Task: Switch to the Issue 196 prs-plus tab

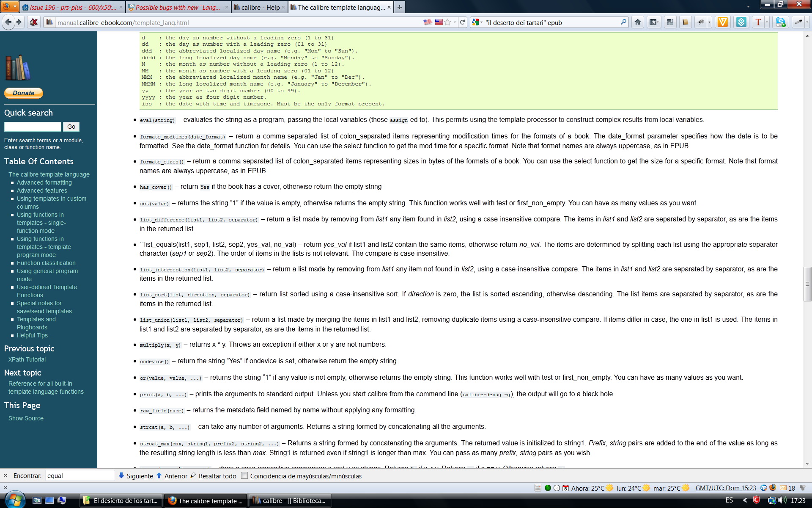Action: [72, 7]
